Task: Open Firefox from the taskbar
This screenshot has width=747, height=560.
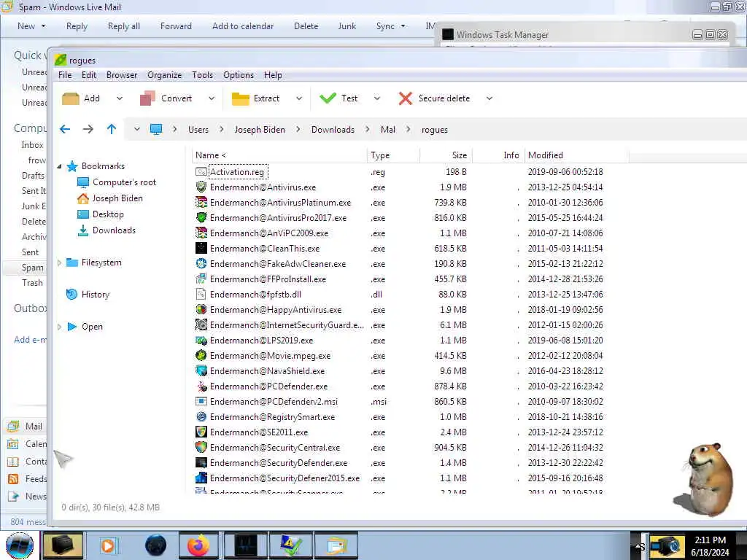Action: pyautogui.click(x=198, y=545)
